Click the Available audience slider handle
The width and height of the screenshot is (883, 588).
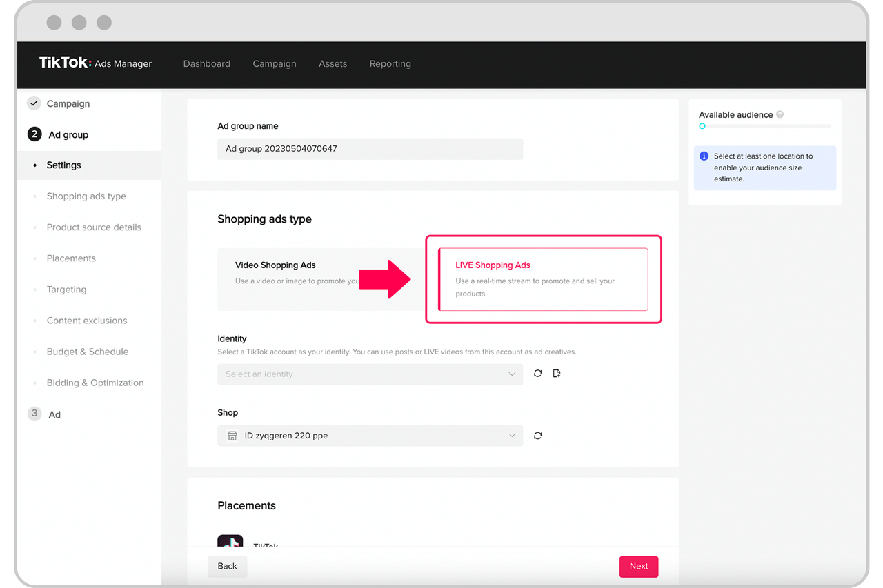(x=702, y=126)
